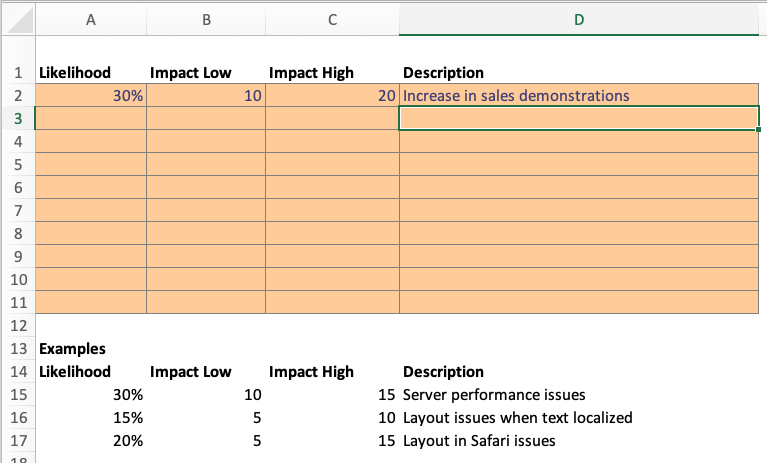Click empty Impact High cell in row 7
The width and height of the screenshot is (767, 463).
332,210
